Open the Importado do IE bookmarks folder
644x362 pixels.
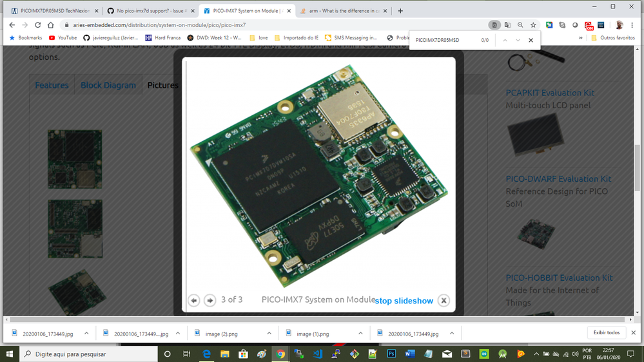296,38
